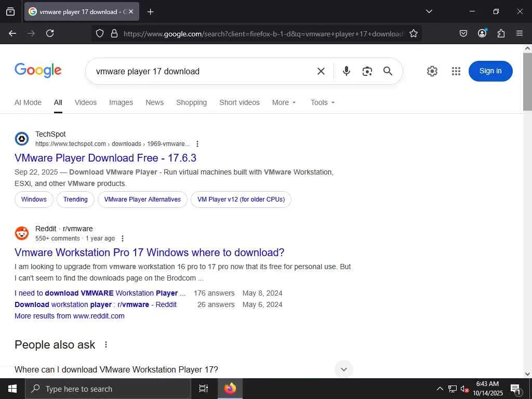532x399 pixels.
Task: Click the techspot.com breadcrumb URL
Action: (112, 144)
